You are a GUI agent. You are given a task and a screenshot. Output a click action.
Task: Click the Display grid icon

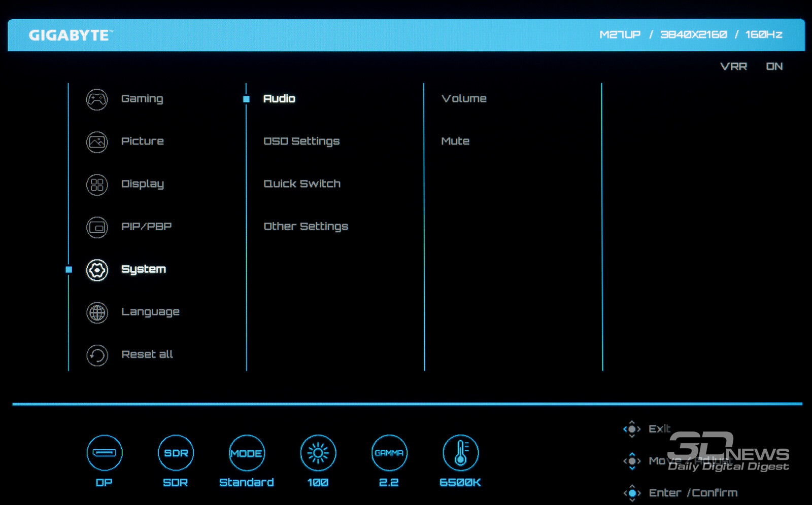coord(97,185)
